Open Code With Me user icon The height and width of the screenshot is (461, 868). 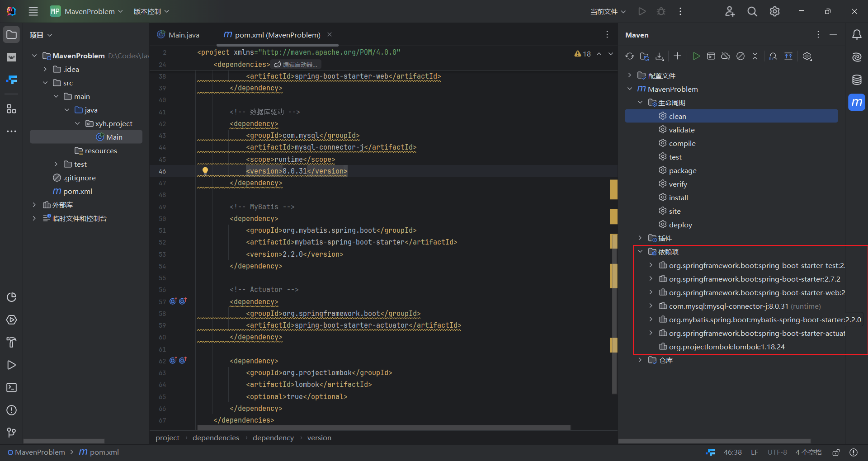pos(730,11)
